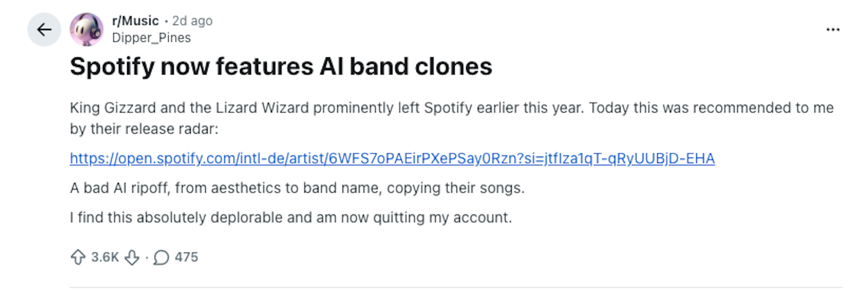Click the 'by their release radar:' line
Viewport: 868px width, 308px height.
[x=144, y=129]
